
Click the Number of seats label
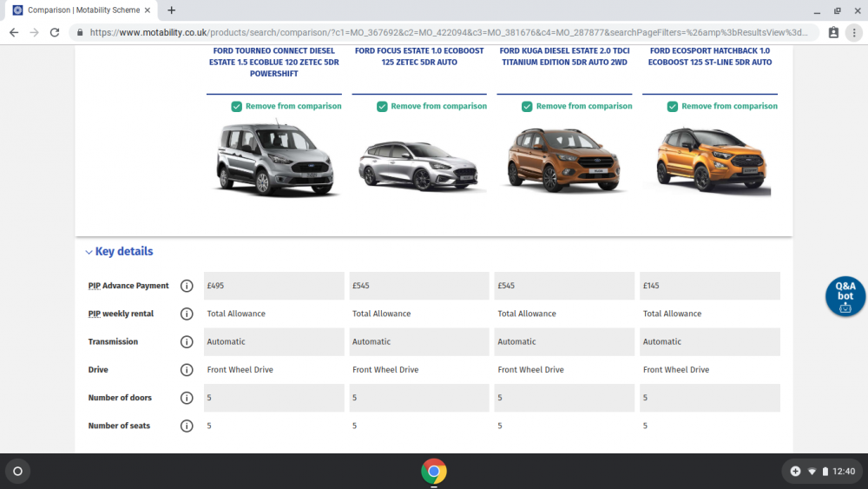tap(119, 426)
